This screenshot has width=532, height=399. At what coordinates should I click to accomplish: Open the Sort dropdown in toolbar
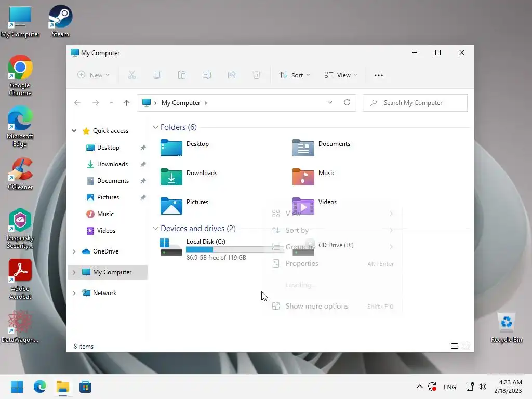click(294, 75)
